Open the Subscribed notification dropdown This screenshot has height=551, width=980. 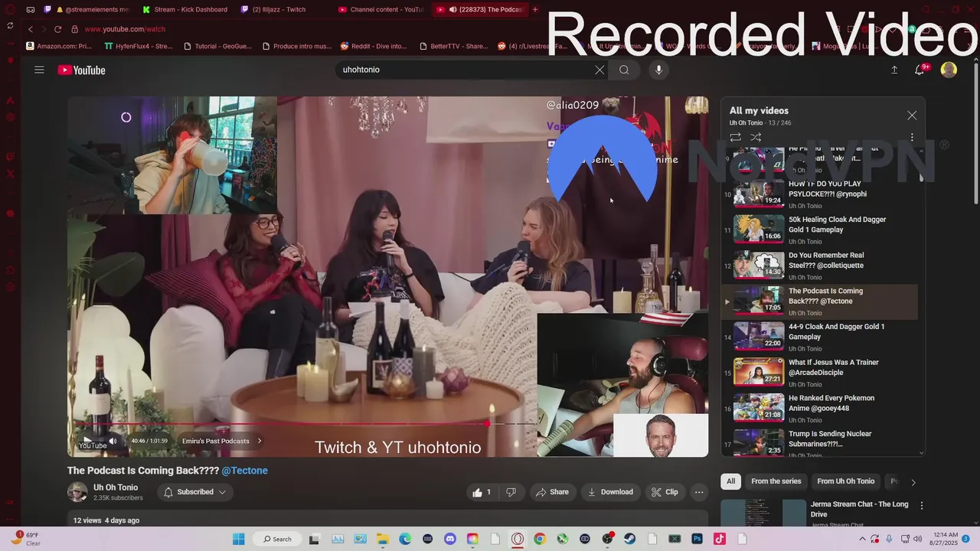tap(195, 492)
